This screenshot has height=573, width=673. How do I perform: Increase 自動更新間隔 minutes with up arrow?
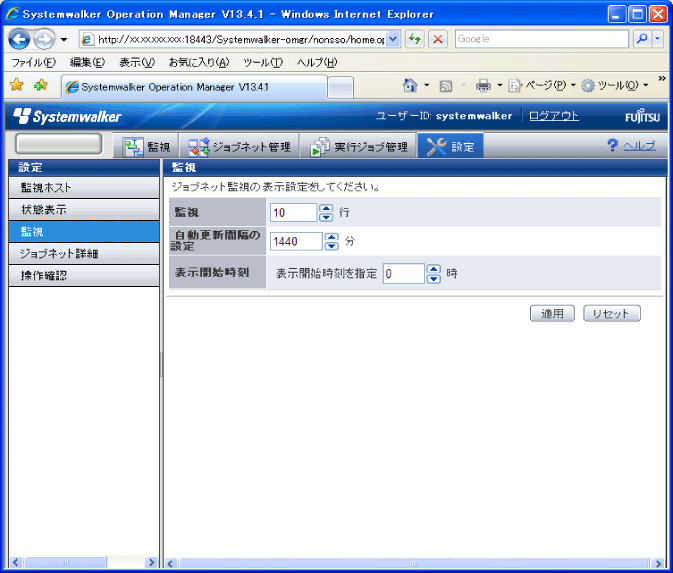pyautogui.click(x=331, y=237)
